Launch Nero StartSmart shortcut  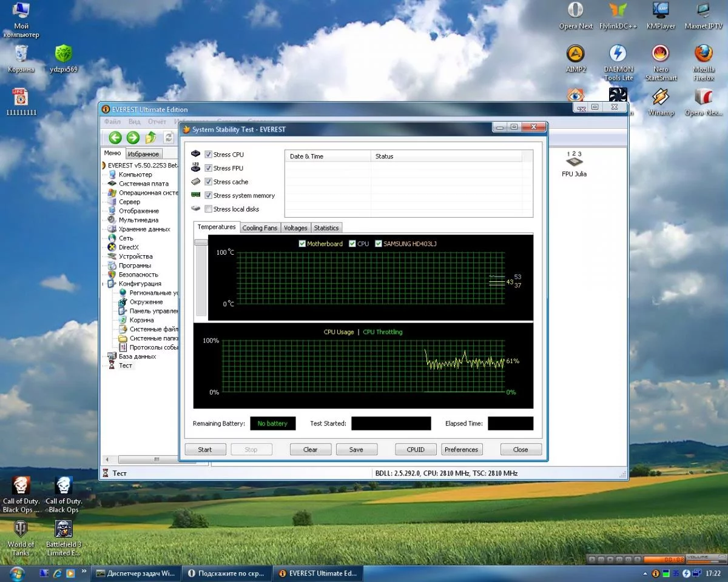click(x=661, y=62)
